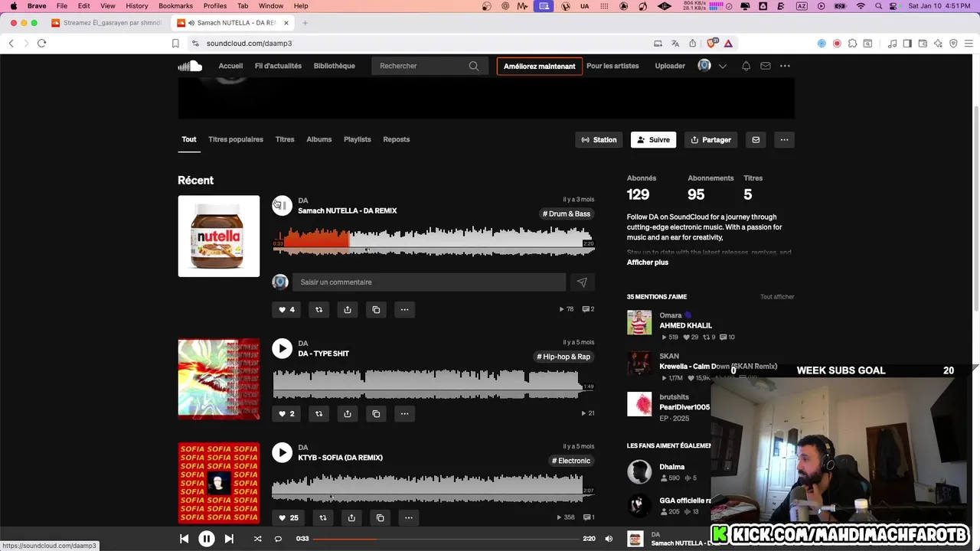The image size is (980, 551).
Task: Open the messages envelope icon in the header
Action: (765, 66)
